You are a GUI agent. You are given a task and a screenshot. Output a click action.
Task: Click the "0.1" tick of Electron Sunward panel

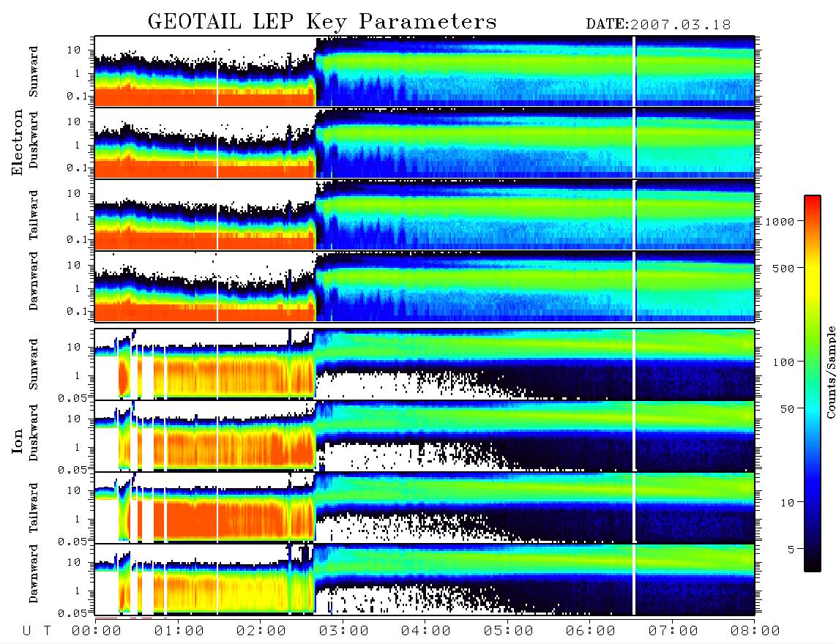(x=77, y=97)
